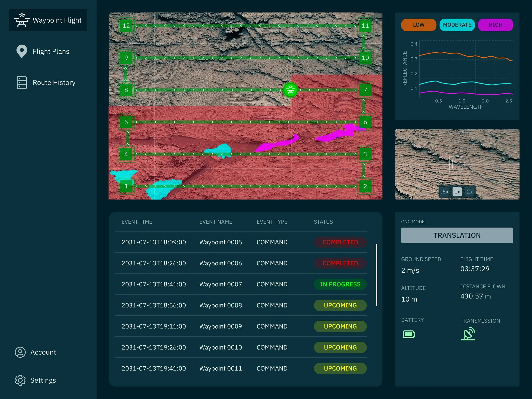Toggle the MODERATE reflectance filter

(x=457, y=25)
